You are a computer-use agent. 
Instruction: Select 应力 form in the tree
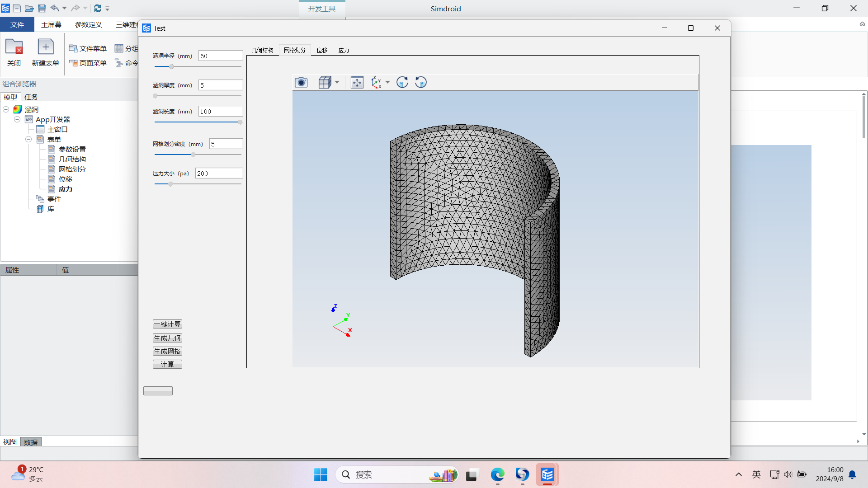65,189
